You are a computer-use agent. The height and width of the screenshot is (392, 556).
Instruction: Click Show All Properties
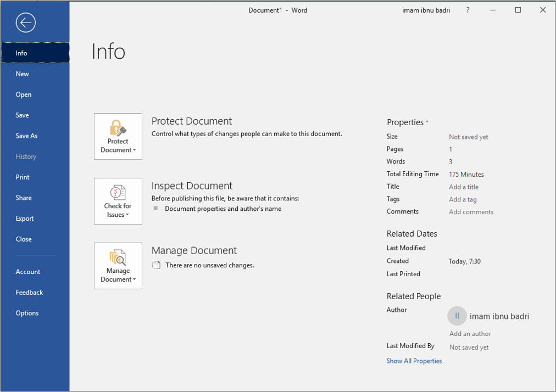[x=414, y=361]
